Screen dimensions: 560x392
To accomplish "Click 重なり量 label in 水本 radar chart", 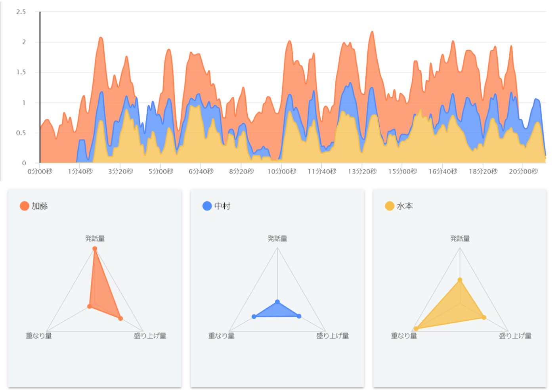I will pos(404,336).
